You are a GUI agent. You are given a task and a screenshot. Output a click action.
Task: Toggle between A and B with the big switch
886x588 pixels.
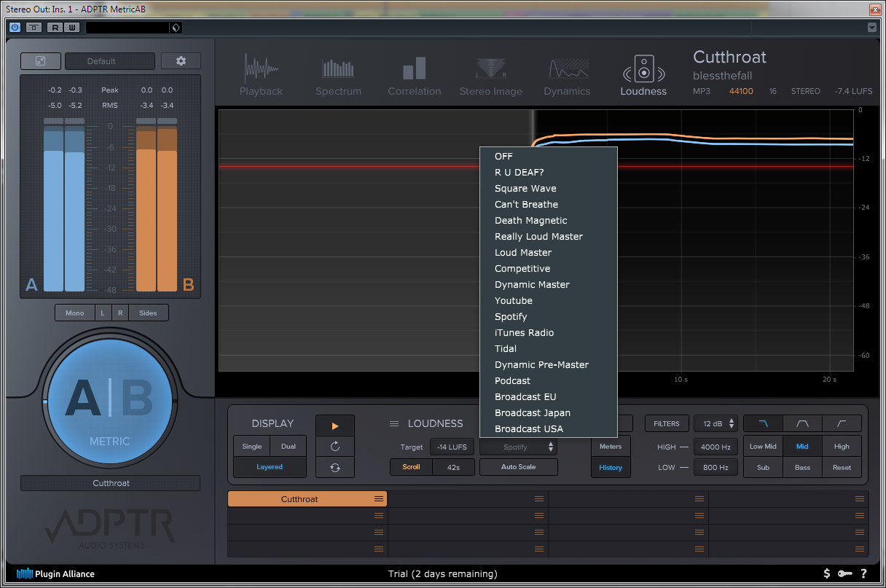pos(109,401)
